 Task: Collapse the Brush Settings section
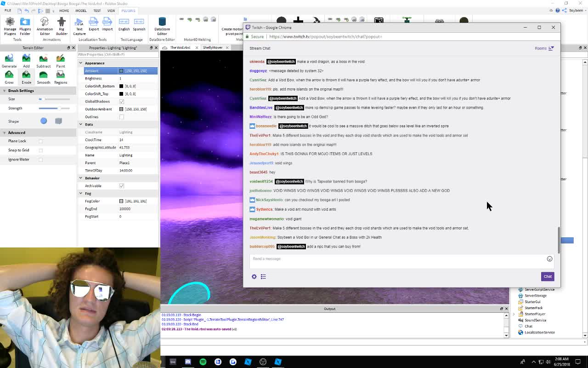pos(4,91)
